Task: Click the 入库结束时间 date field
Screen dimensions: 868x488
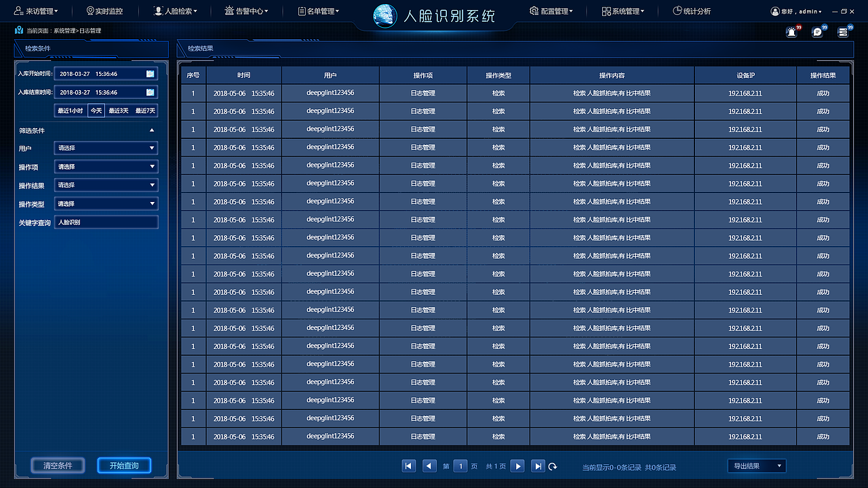Action: (x=106, y=92)
